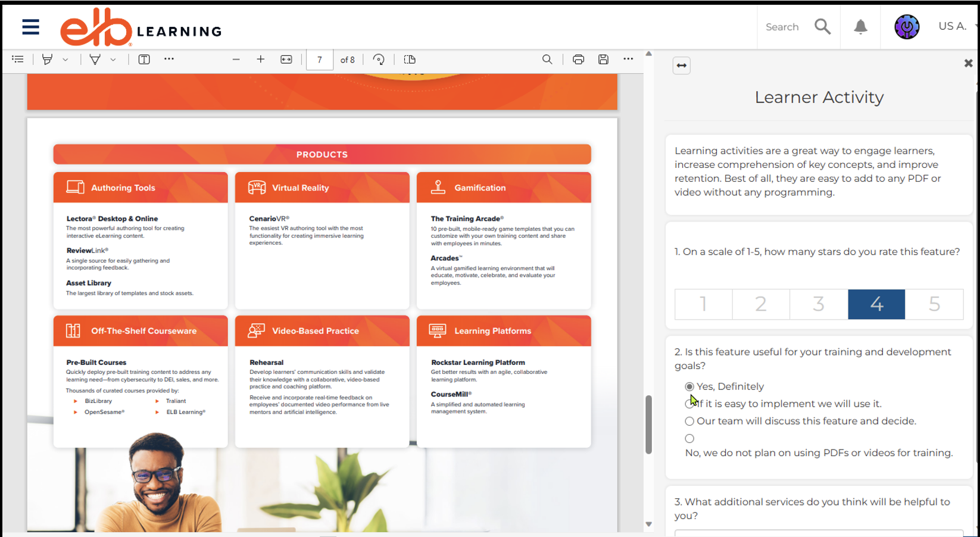Choose 'Our team will discuss this feature and decide'
The image size is (980, 537).
pyautogui.click(x=689, y=421)
